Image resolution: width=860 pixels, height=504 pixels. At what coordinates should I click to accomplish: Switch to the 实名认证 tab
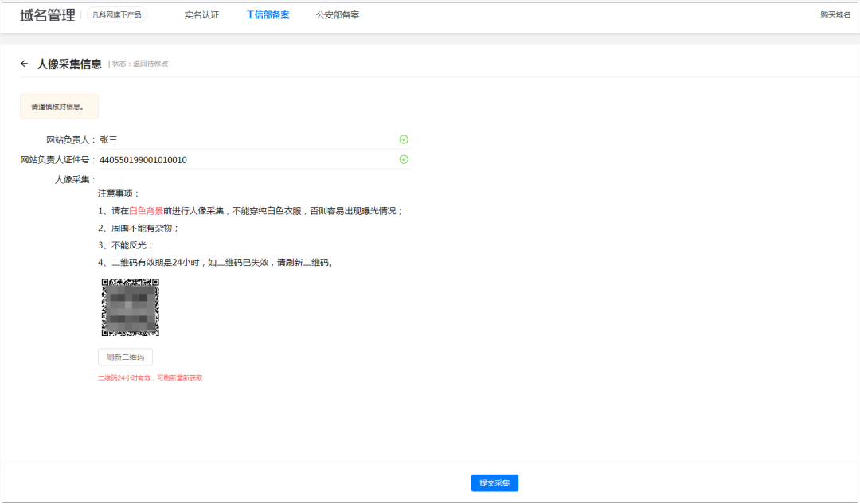[201, 14]
